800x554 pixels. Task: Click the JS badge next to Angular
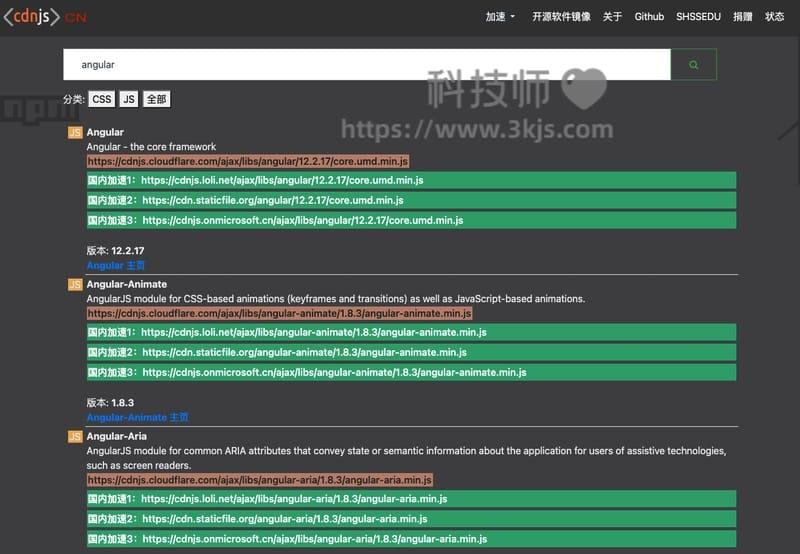tap(75, 133)
